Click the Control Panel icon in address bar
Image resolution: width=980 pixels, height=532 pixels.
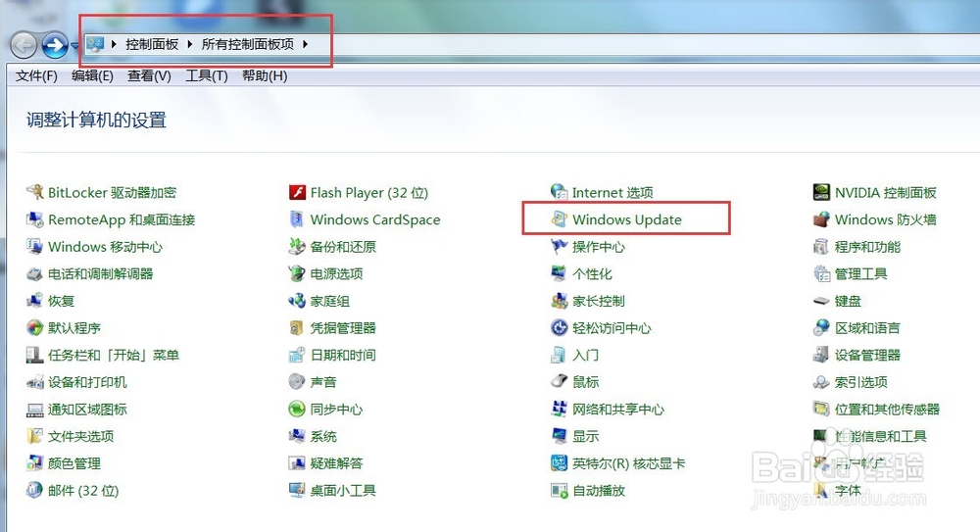coord(95,44)
